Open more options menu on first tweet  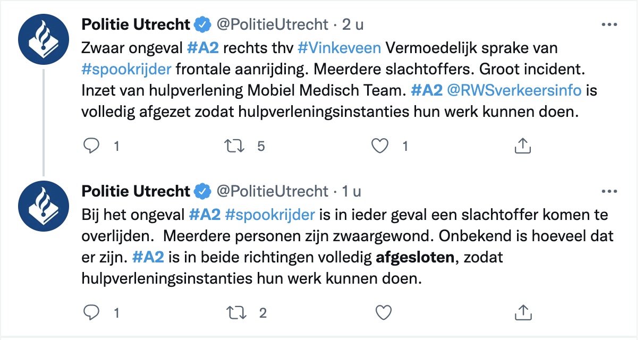[609, 25]
